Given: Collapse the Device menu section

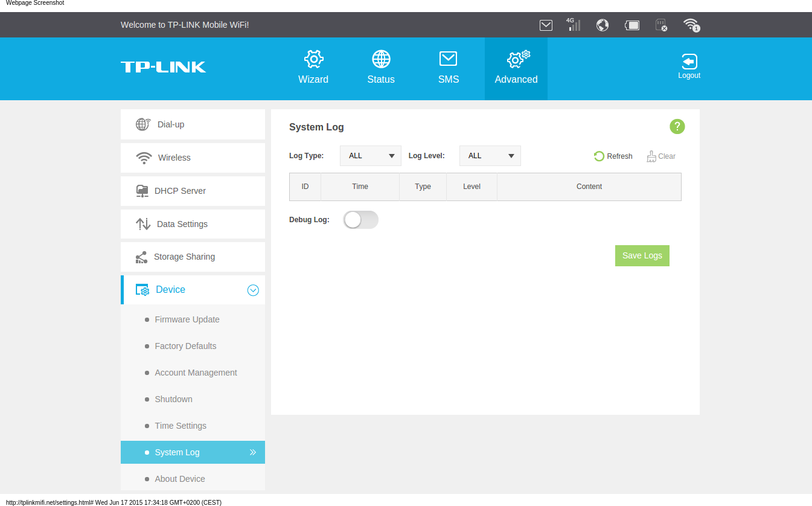Looking at the screenshot, I should coord(253,290).
